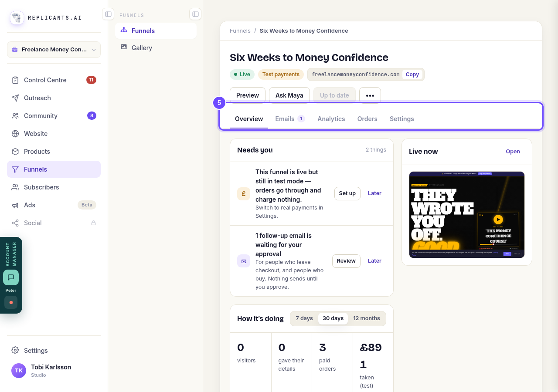
Task: Select Funnels in the main sidebar
Action: [x=54, y=169]
